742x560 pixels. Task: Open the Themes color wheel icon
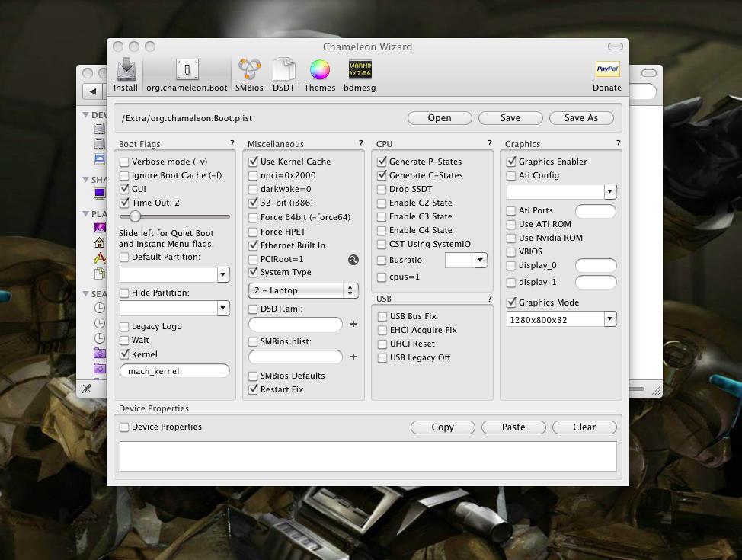pos(319,71)
